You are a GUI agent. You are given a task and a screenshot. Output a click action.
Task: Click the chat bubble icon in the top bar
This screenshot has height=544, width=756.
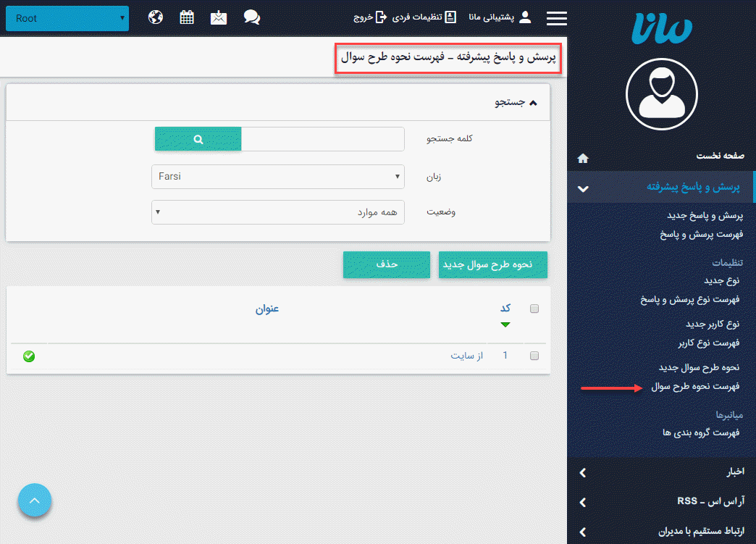[x=251, y=17]
